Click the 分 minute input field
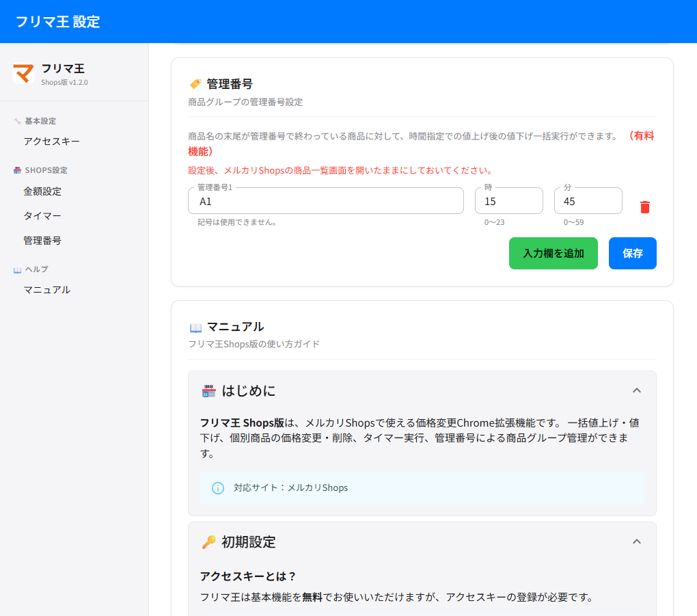The image size is (697, 616). point(588,202)
